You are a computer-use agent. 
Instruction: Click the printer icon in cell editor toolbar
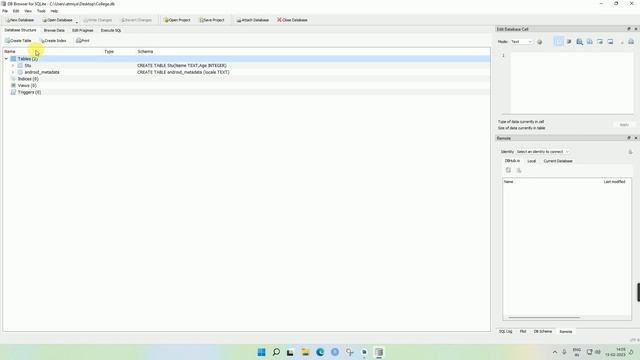point(631,42)
